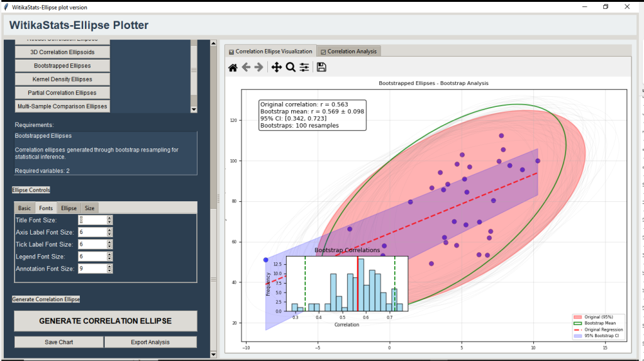
Task: Save the figure with disk icon
Action: click(x=321, y=67)
